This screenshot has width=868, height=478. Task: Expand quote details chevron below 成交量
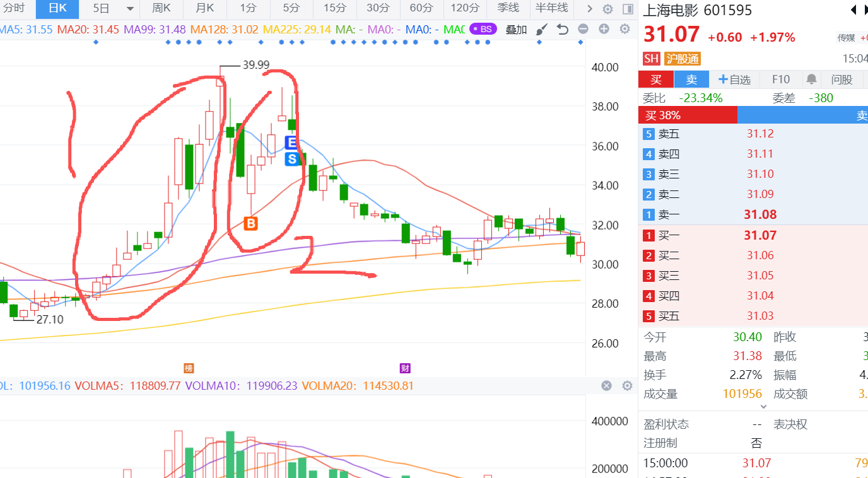764,407
